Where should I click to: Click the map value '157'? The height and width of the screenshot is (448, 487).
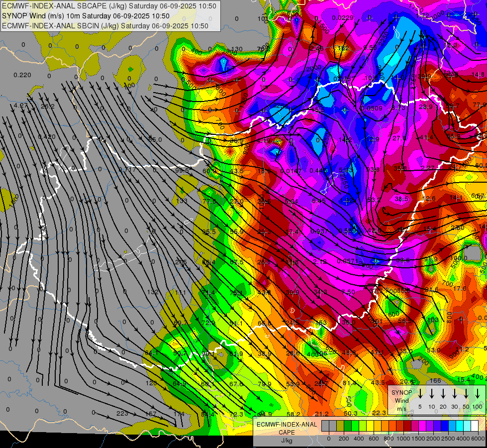(151, 414)
